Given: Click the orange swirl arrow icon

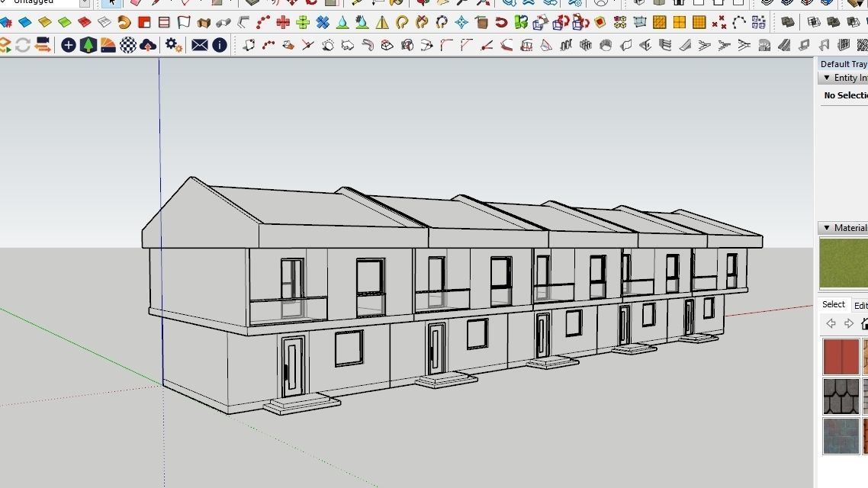Looking at the screenshot, I should coord(124,22).
